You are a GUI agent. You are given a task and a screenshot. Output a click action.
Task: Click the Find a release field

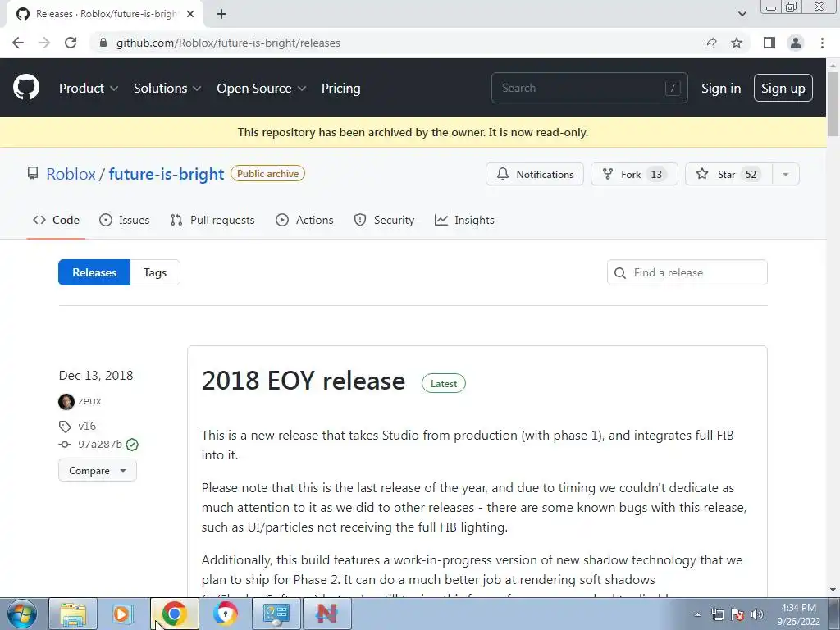pyautogui.click(x=687, y=272)
